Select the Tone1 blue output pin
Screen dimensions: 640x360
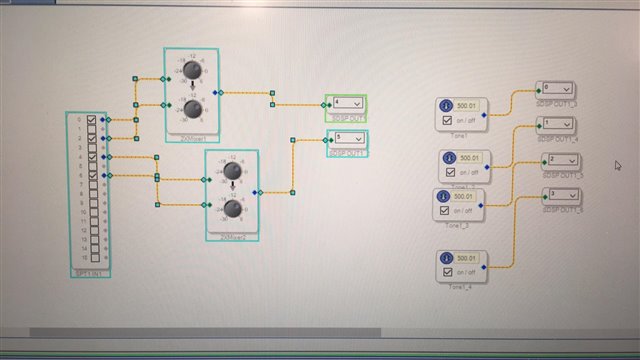[x=484, y=115]
